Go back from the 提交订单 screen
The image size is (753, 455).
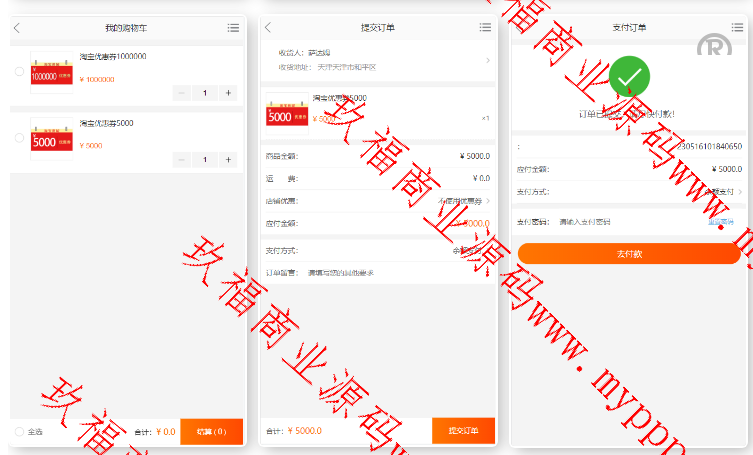(268, 28)
